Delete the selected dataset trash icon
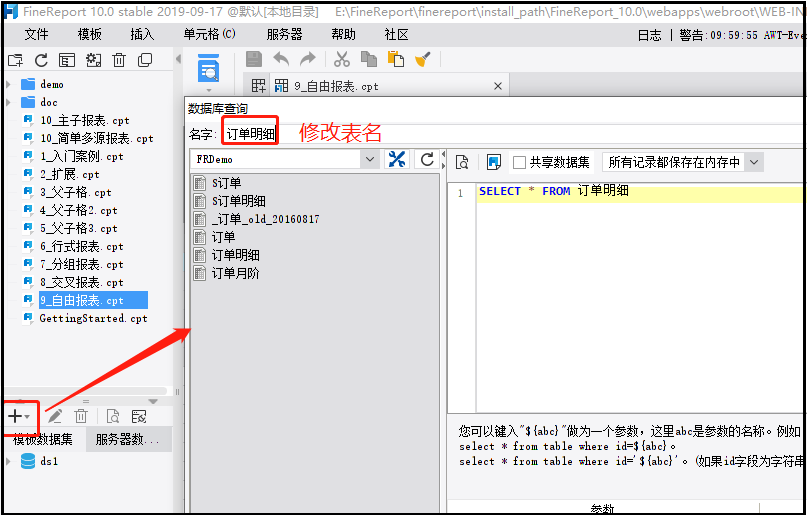 pos(81,416)
